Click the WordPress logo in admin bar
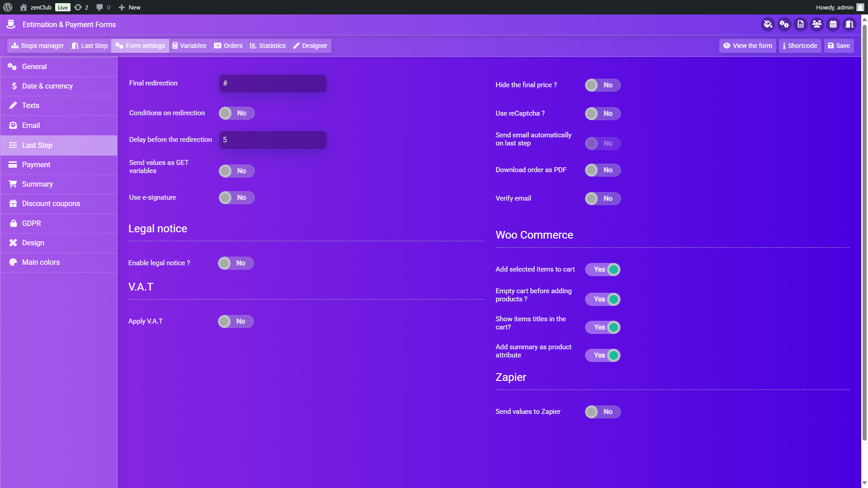 [8, 7]
